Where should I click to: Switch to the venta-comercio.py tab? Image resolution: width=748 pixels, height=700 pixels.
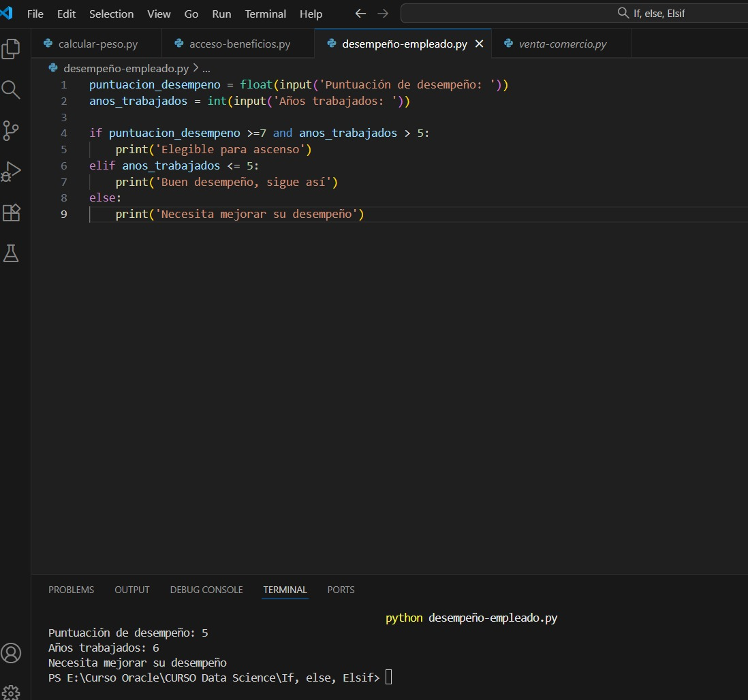pos(562,44)
